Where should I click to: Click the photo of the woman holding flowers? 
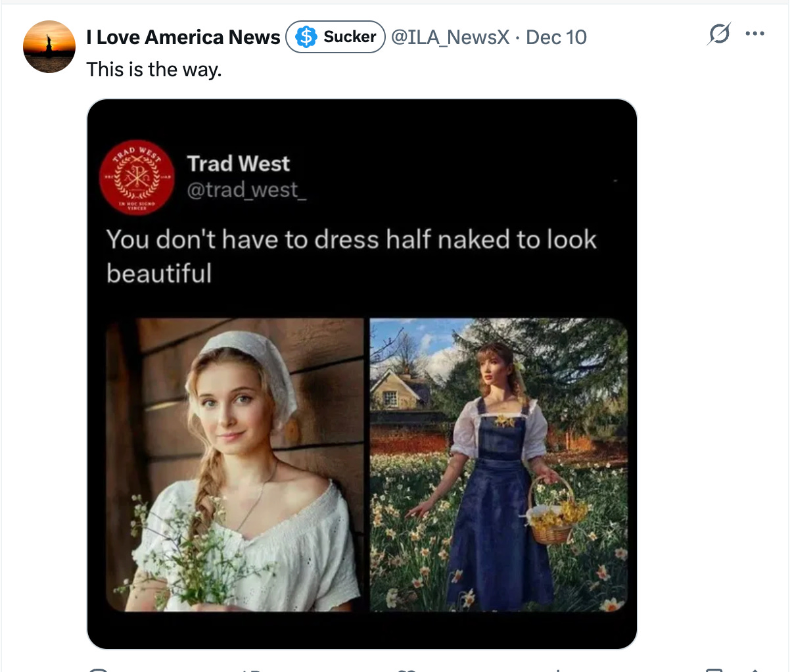click(237, 460)
